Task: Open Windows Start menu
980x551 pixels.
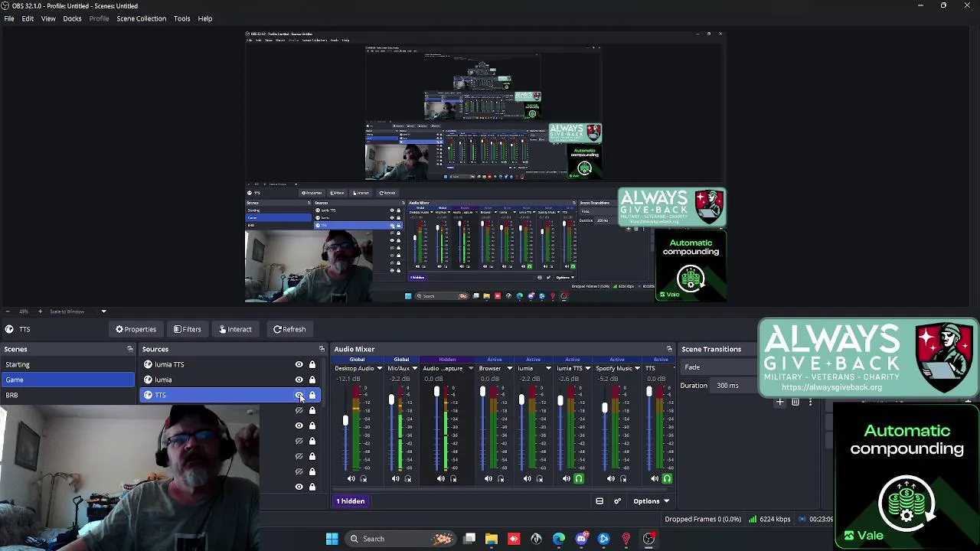Action: [x=332, y=539]
